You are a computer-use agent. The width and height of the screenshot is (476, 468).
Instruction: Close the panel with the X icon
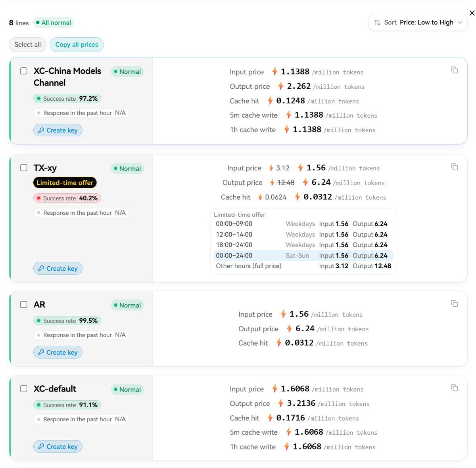pos(472,13)
